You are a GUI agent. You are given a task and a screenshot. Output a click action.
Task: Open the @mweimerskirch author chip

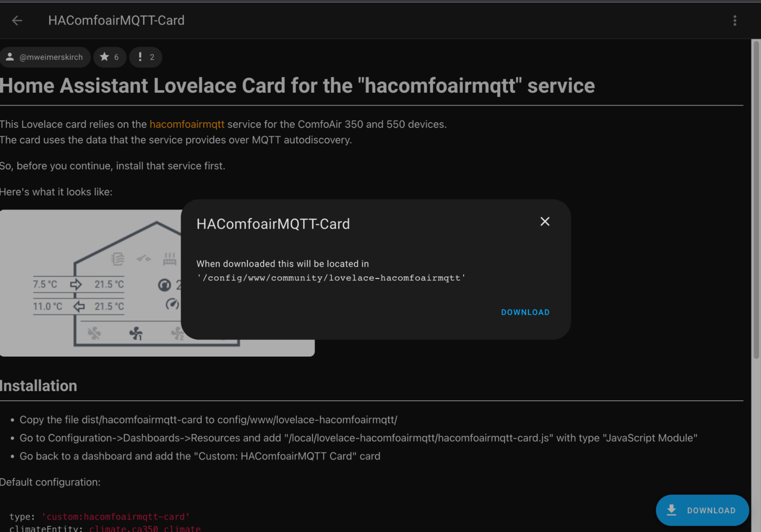pyautogui.click(x=45, y=57)
